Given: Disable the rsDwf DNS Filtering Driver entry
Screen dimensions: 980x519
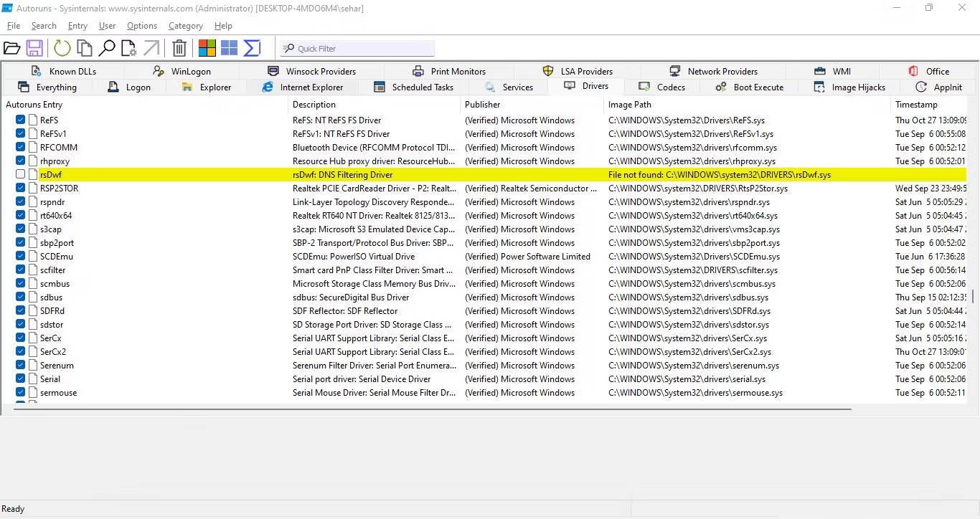Looking at the screenshot, I should [19, 174].
